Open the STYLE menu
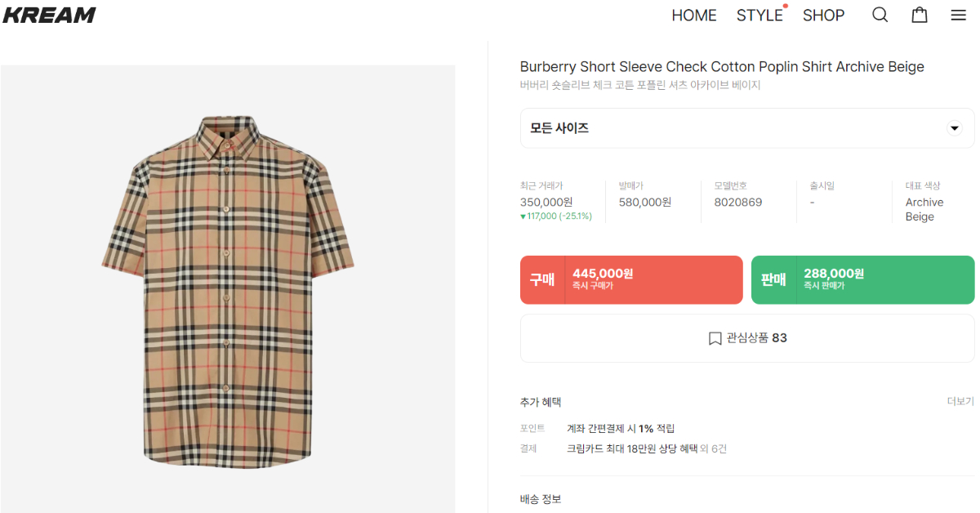This screenshot has width=980, height=513. point(759,16)
